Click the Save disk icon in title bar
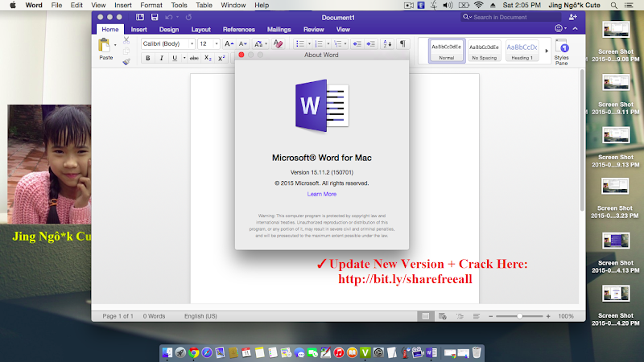Viewport: 644px width, 362px height. [x=155, y=17]
